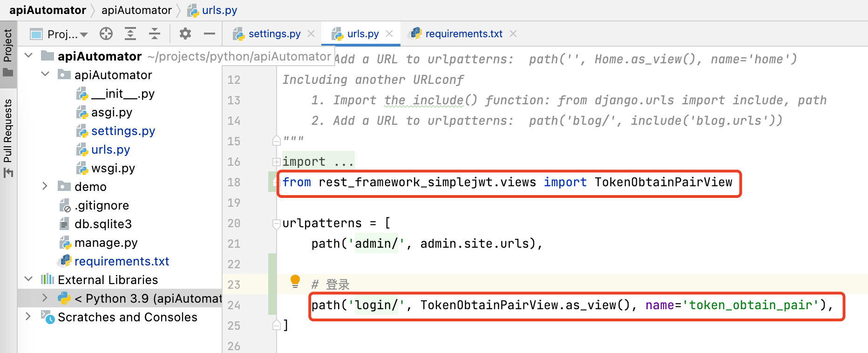868x353 pixels.
Task: Collapse the apiAutomator root project node
Action: click(28, 56)
